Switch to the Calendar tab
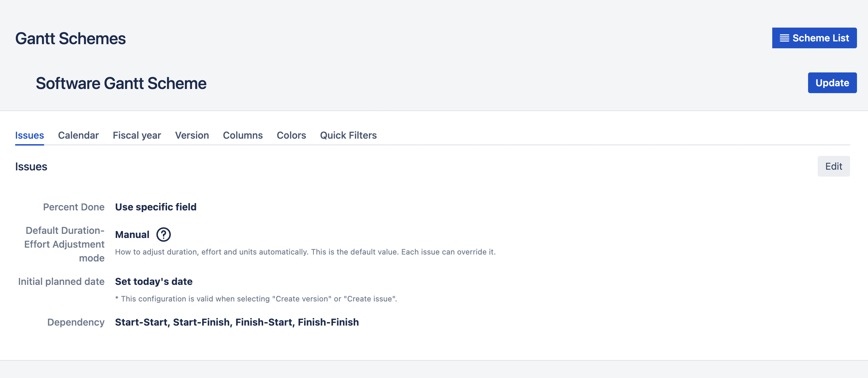 pyautogui.click(x=78, y=135)
